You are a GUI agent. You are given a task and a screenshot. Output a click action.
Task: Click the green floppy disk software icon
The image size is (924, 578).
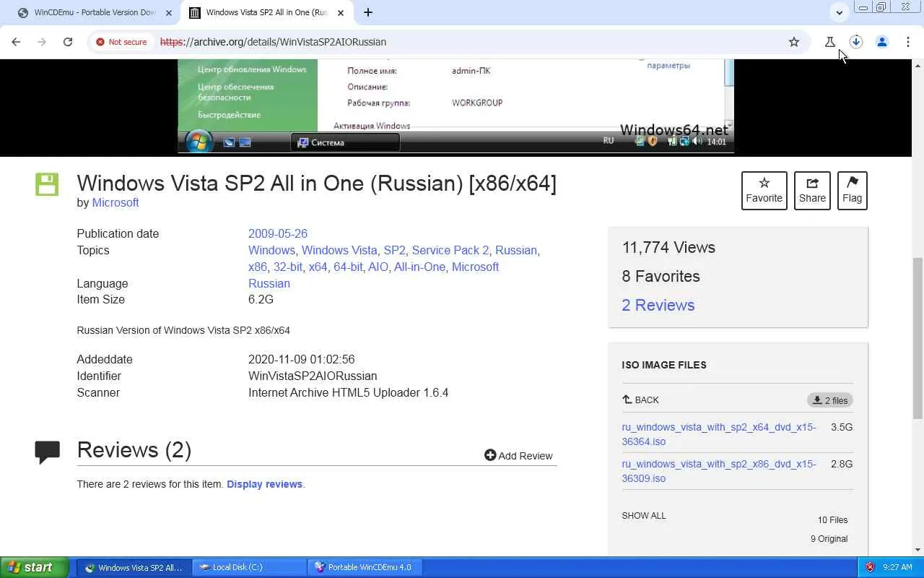47,184
